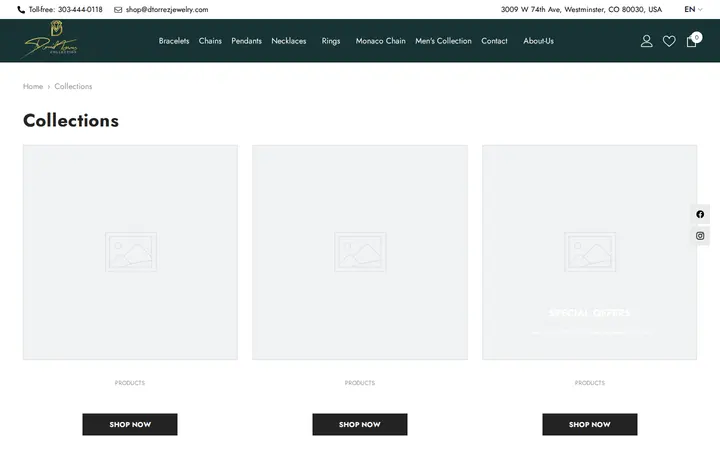Image resolution: width=720 pixels, height=450 pixels.
Task: Navigate to Home breadcrumb link
Action: point(33,86)
